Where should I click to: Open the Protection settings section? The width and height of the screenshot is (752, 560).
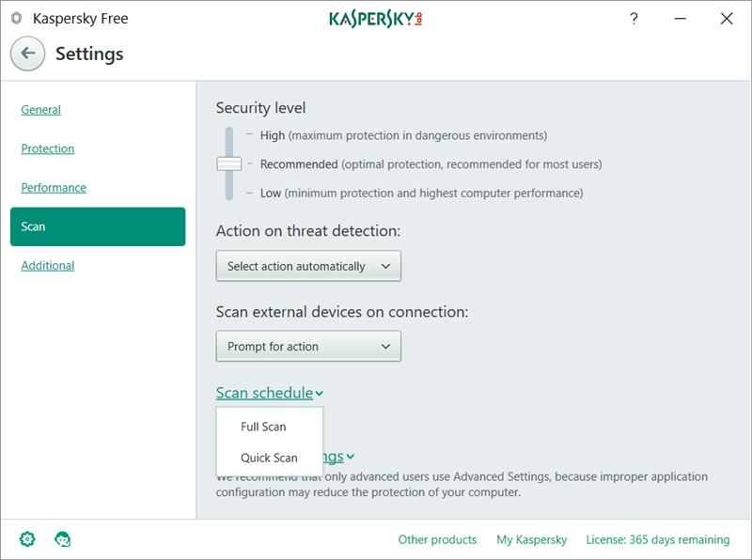48,148
